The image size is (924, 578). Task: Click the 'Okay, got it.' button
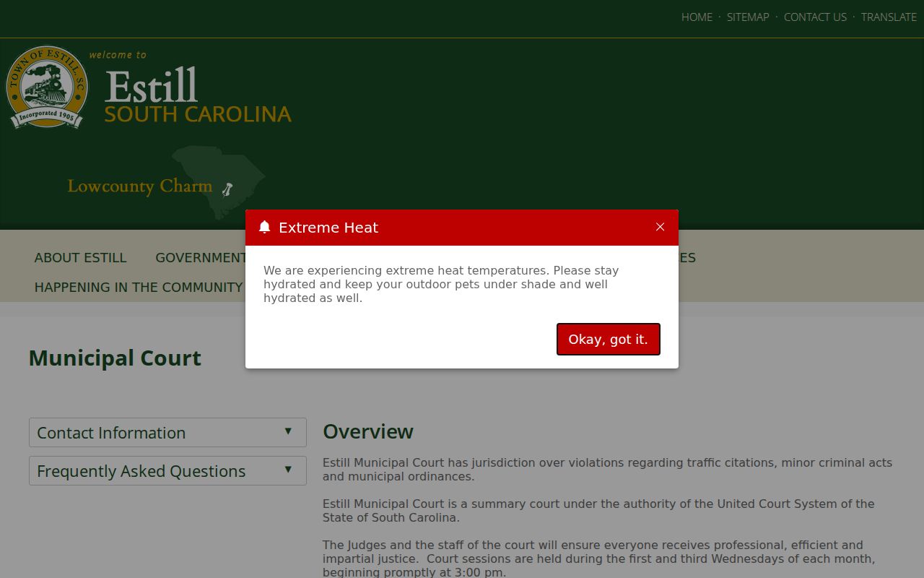(x=609, y=340)
